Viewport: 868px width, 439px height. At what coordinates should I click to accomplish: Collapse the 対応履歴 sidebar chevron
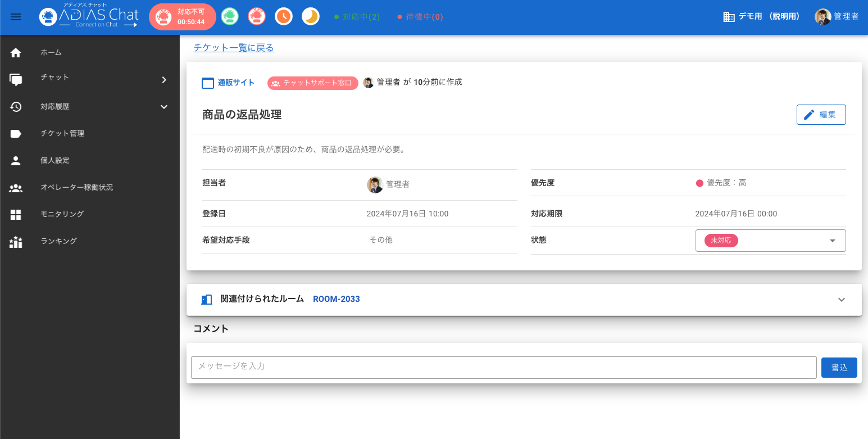click(164, 107)
